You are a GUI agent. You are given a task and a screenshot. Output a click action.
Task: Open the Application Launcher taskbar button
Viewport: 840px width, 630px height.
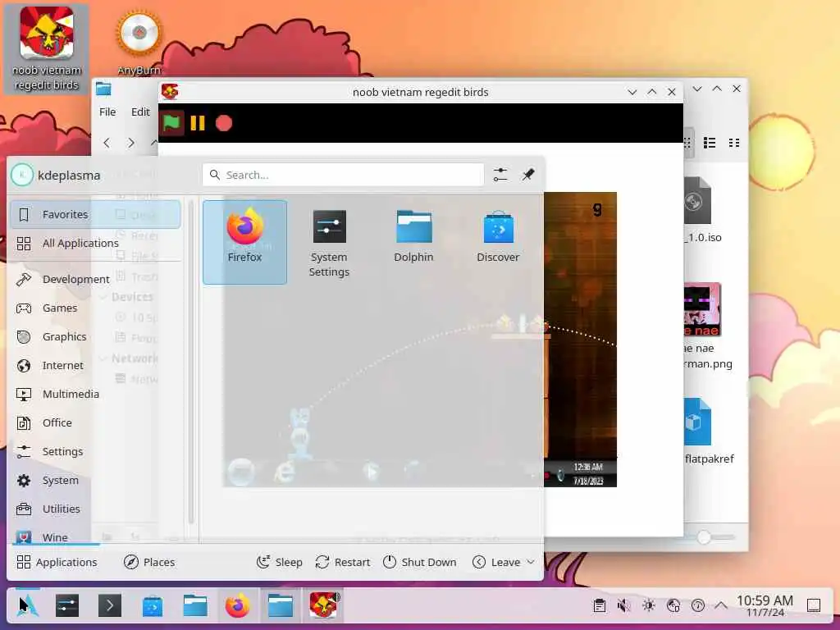[27, 606]
